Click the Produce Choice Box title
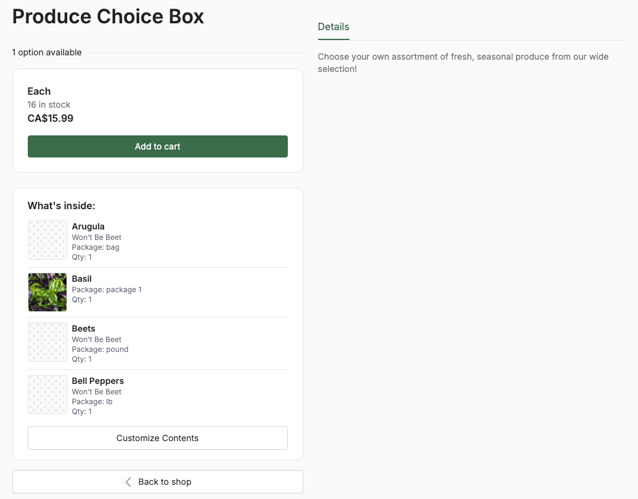Screen dimensions: 638x499 pos(108,17)
